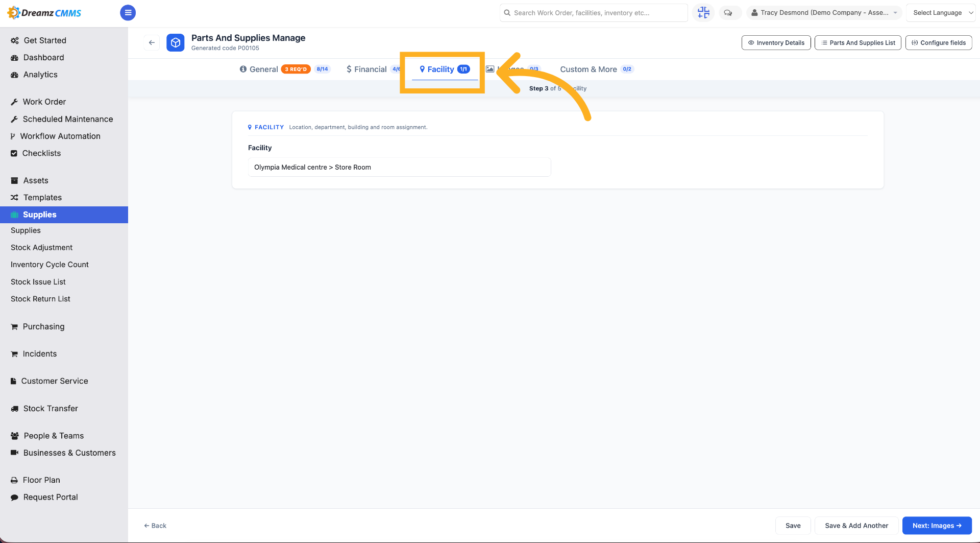Click the DreamzCMMS logo
980x543 pixels.
(x=44, y=13)
